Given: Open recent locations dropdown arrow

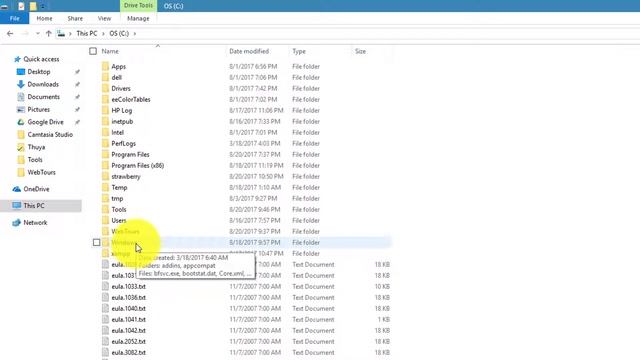Looking at the screenshot, I should pos(38,33).
